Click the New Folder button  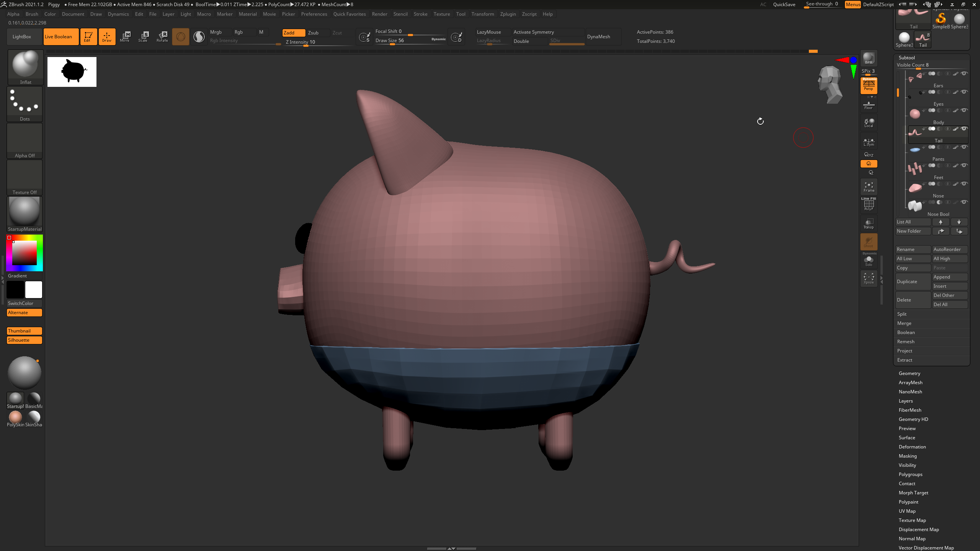tap(913, 231)
